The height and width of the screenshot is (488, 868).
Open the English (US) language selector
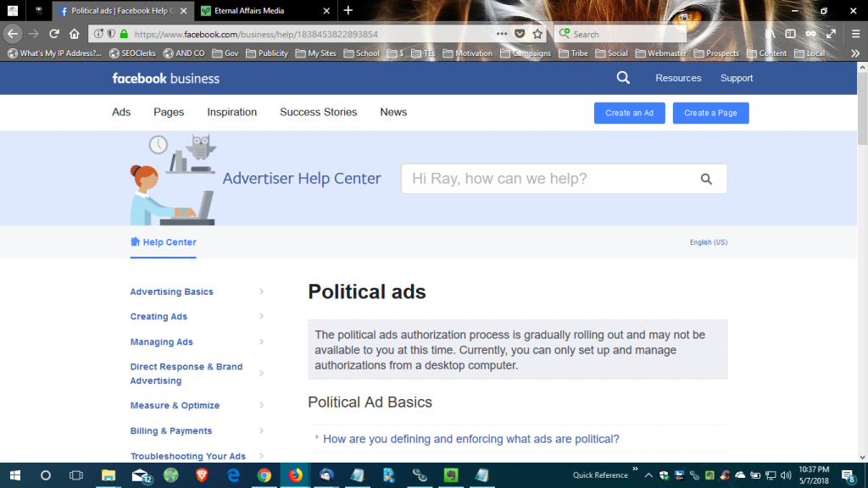(708, 242)
